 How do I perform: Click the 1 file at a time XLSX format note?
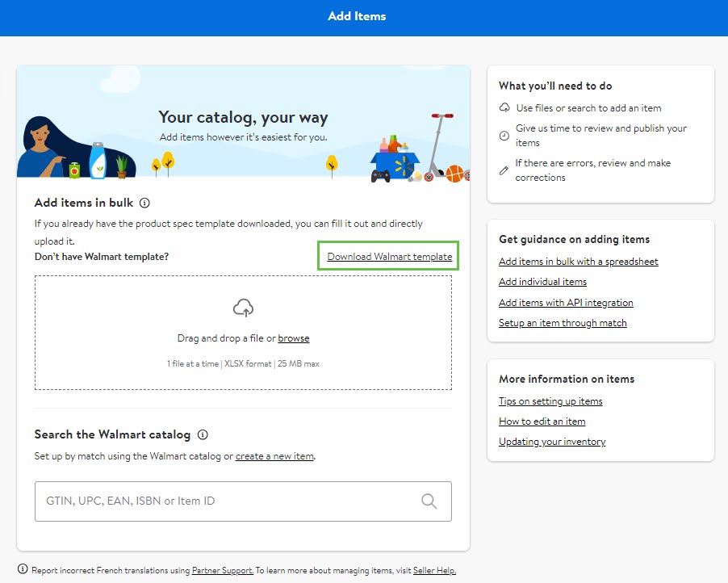243,363
